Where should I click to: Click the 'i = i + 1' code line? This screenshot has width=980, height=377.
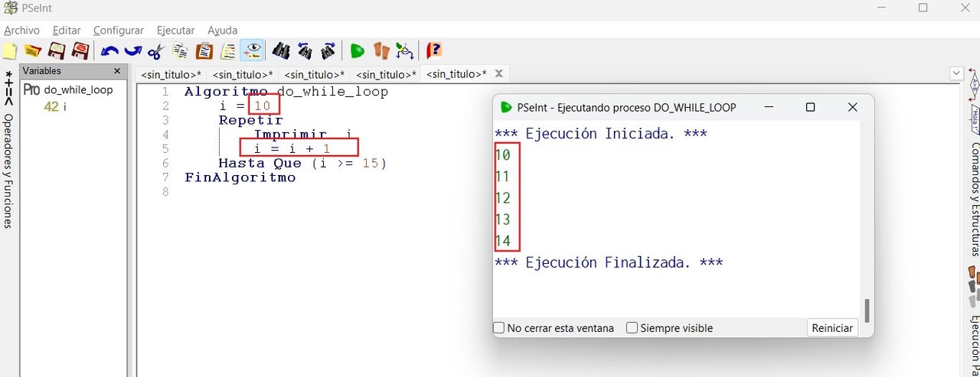pos(292,148)
